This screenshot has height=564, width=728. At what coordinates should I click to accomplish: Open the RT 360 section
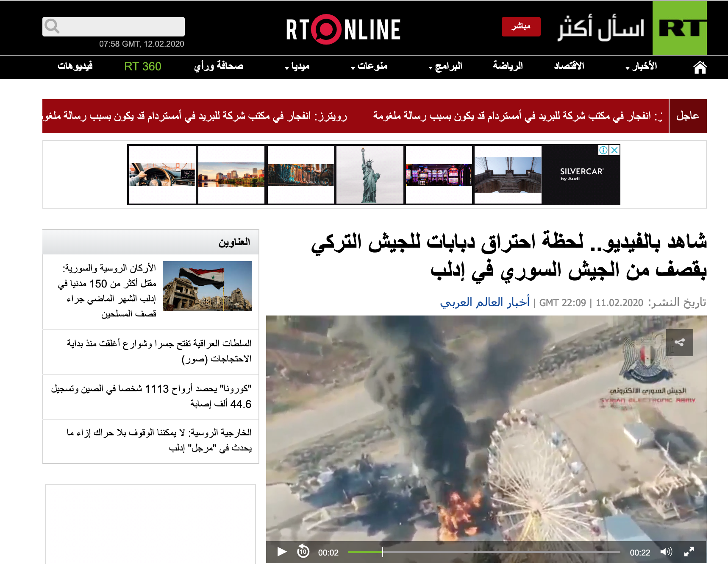tap(142, 67)
